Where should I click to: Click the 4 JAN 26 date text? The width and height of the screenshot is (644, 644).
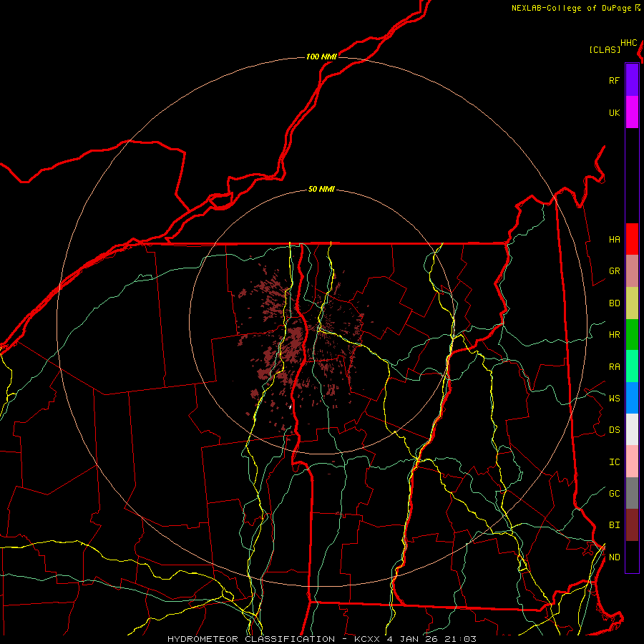tap(413, 639)
